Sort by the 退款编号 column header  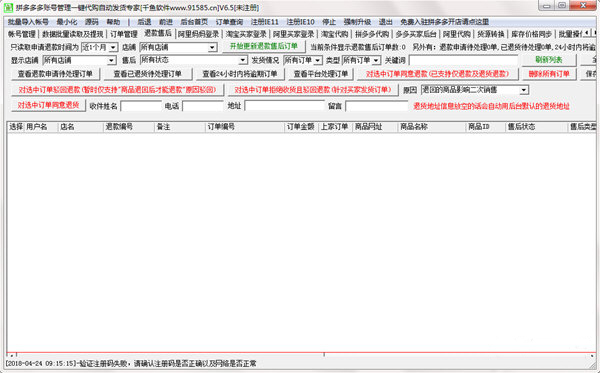(x=129, y=127)
